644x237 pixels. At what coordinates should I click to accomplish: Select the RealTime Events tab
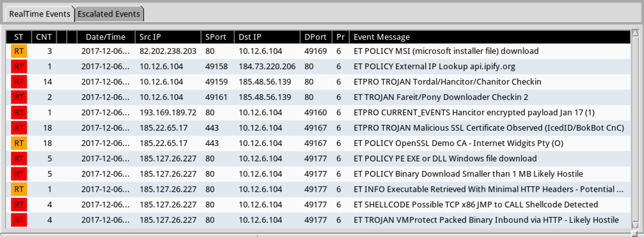point(40,14)
